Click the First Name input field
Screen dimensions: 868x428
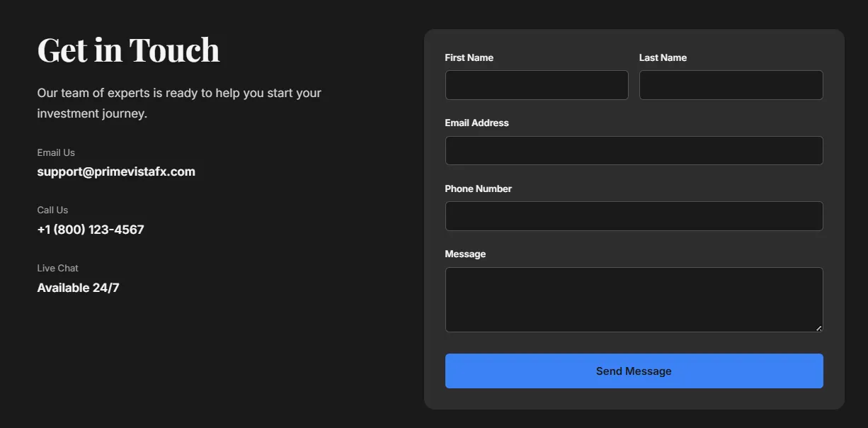click(x=536, y=85)
